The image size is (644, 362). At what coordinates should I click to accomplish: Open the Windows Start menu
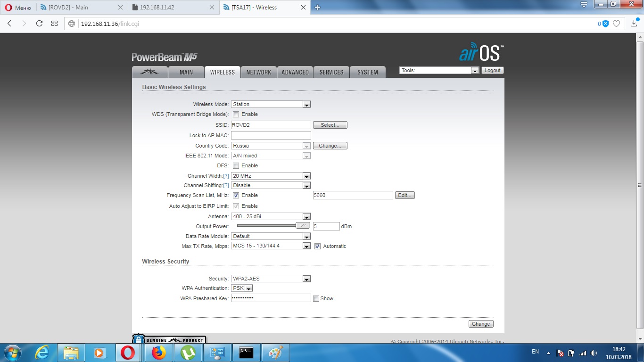(12, 353)
